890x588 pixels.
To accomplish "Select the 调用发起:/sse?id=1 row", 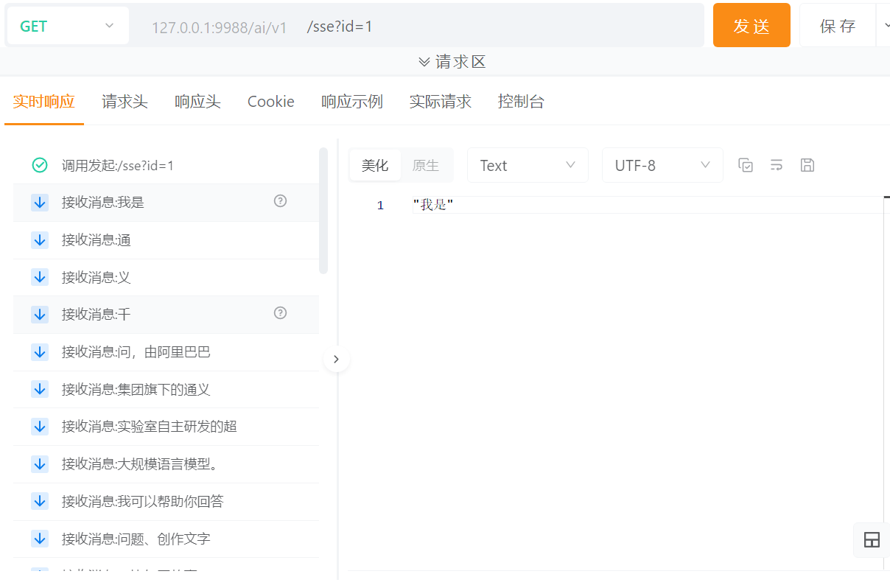I will (166, 165).
